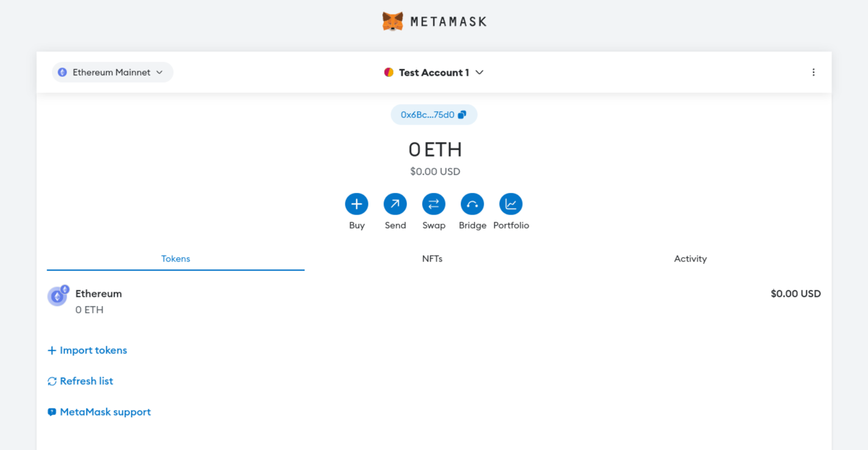
Task: Click the Buy plus icon
Action: [x=356, y=204]
